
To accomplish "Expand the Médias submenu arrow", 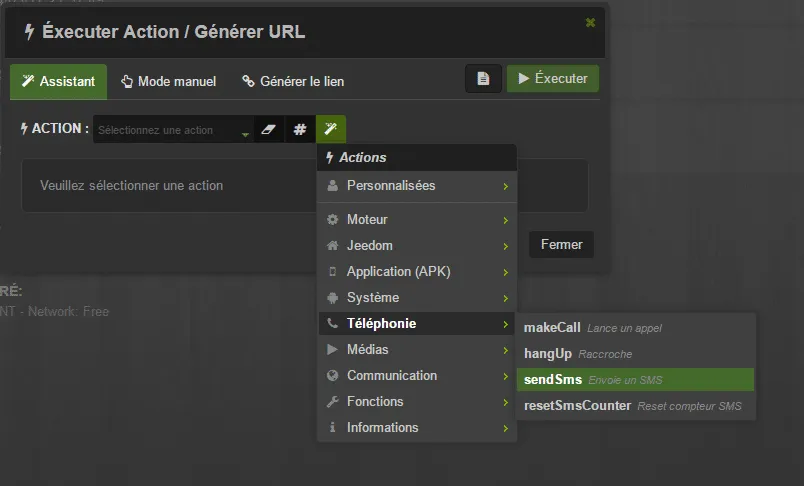I will click(x=506, y=351).
